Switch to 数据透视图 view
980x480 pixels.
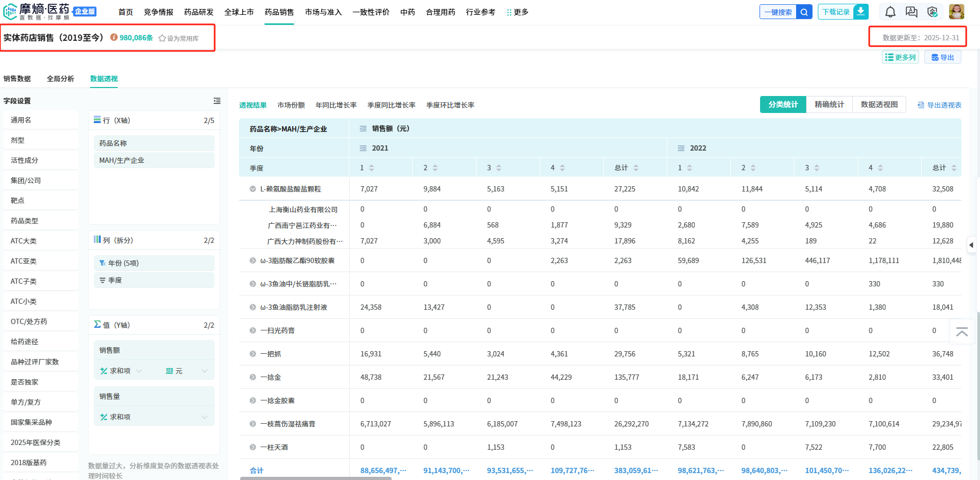[879, 104]
